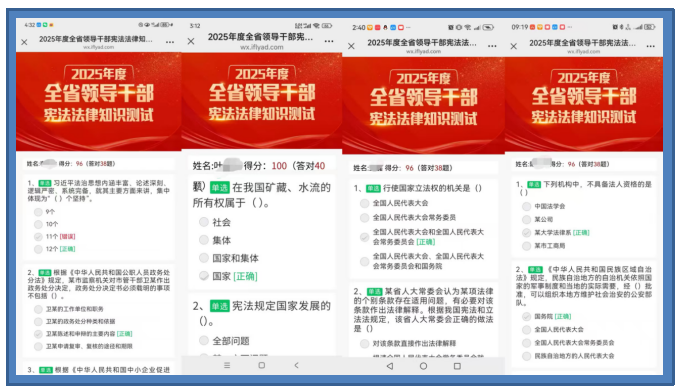Select 对该条款直接作出法律解释

(408, 343)
